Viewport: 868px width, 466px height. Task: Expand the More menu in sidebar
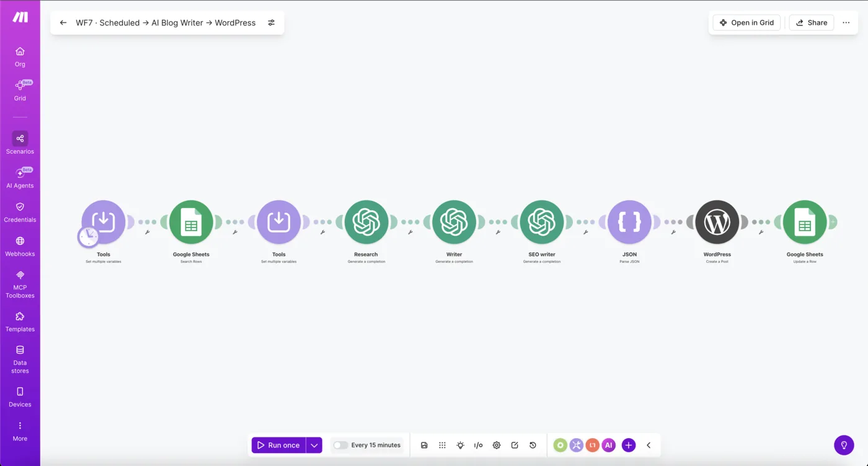coord(20,431)
